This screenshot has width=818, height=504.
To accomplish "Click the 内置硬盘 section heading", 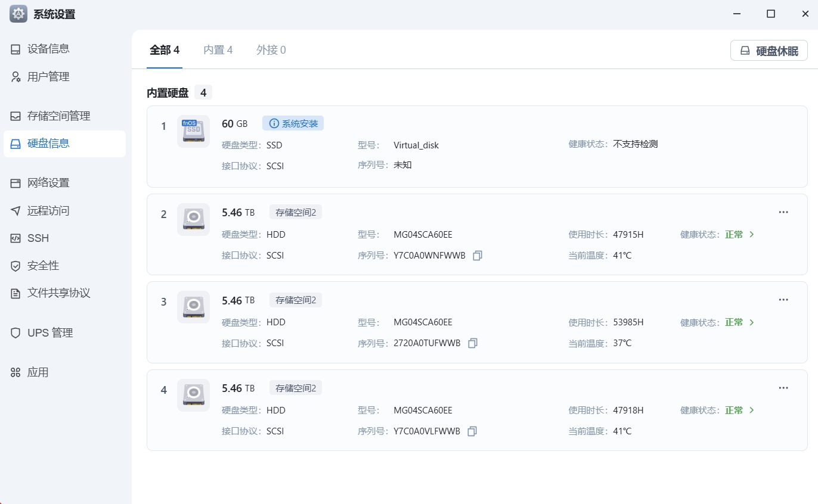I will (168, 93).
